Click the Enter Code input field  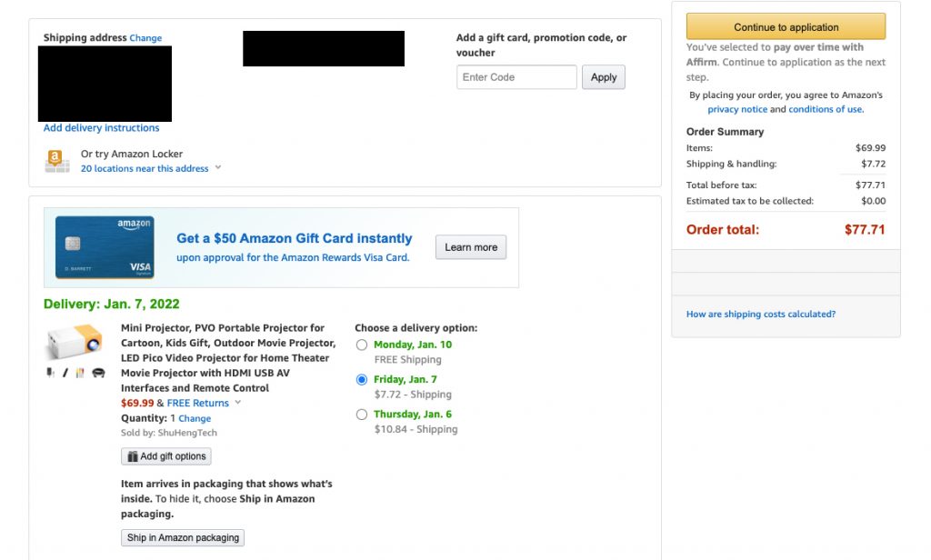click(516, 77)
